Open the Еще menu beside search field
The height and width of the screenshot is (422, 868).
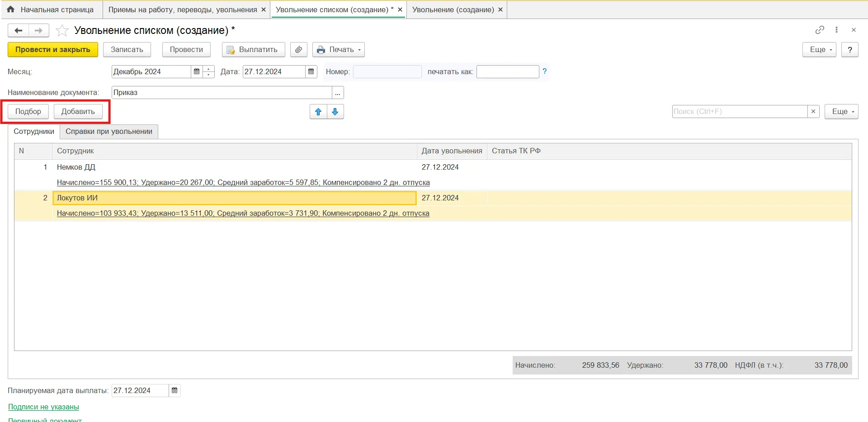point(841,112)
